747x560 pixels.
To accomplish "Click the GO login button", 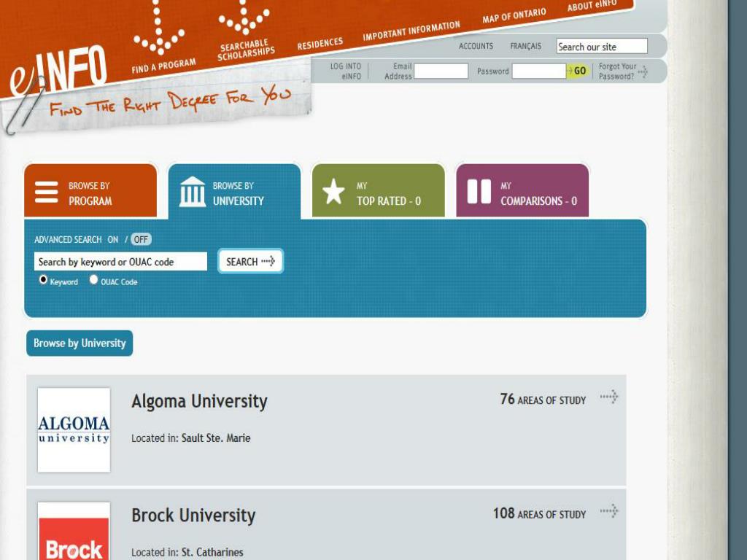I will coord(578,71).
